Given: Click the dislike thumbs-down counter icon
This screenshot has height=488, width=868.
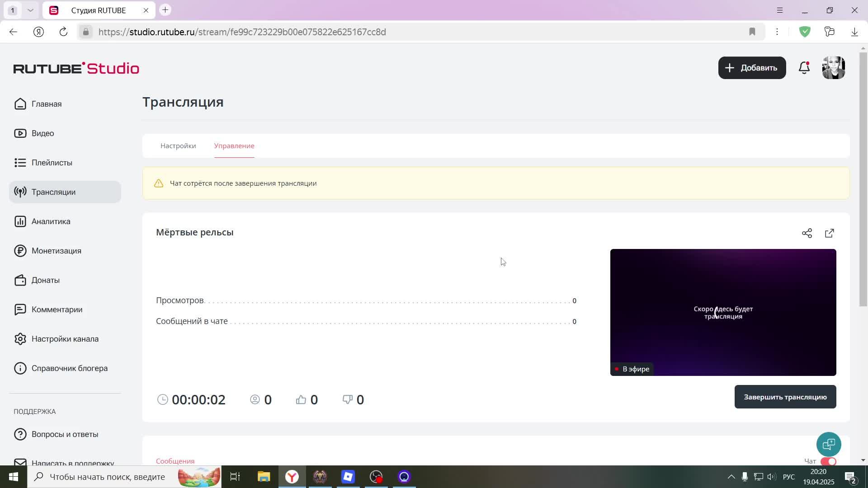Looking at the screenshot, I should point(347,399).
